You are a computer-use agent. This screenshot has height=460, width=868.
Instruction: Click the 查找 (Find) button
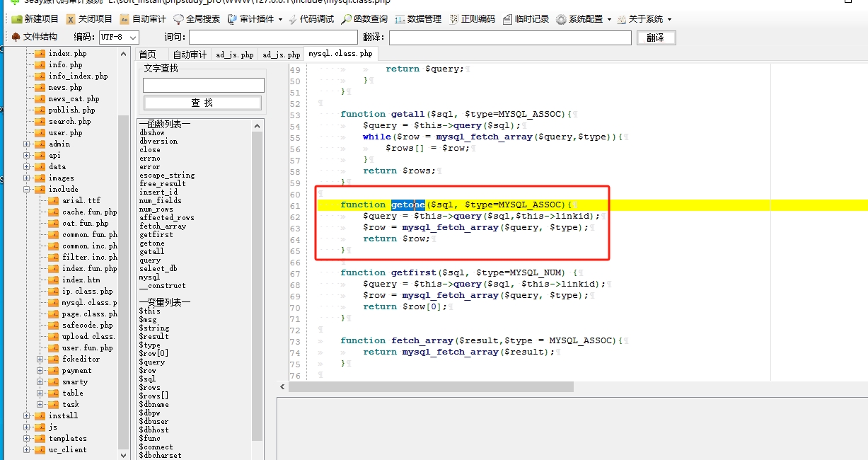[x=202, y=103]
